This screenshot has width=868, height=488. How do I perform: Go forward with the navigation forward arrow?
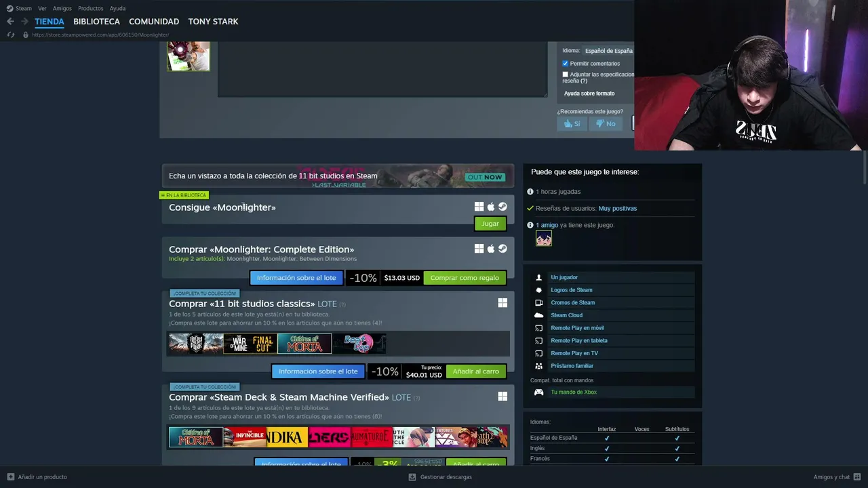coord(24,22)
